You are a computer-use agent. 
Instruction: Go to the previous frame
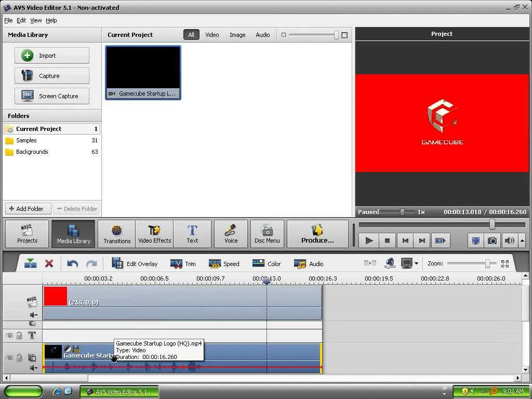pyautogui.click(x=405, y=241)
